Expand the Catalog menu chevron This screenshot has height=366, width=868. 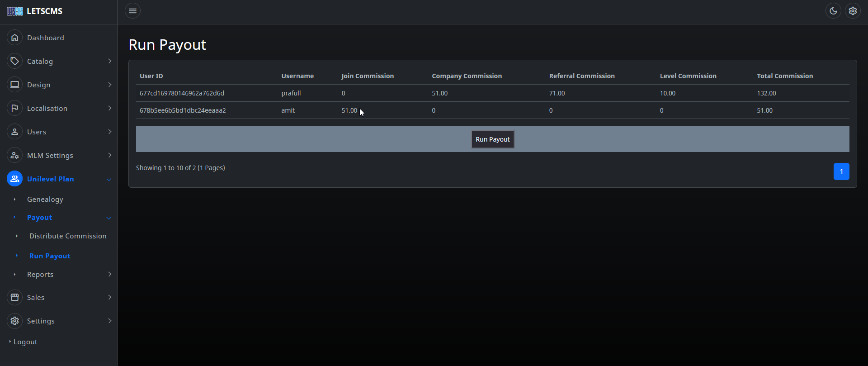[109, 61]
